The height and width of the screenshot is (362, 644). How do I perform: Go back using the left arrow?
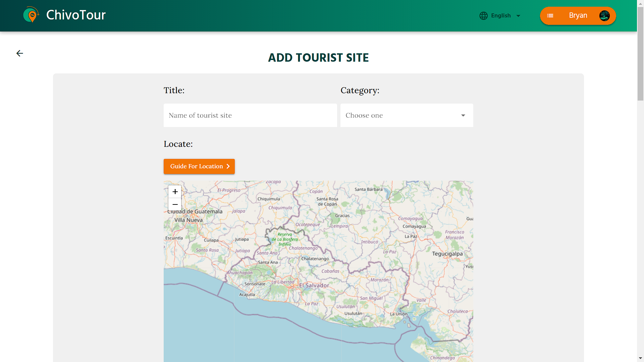[20, 53]
